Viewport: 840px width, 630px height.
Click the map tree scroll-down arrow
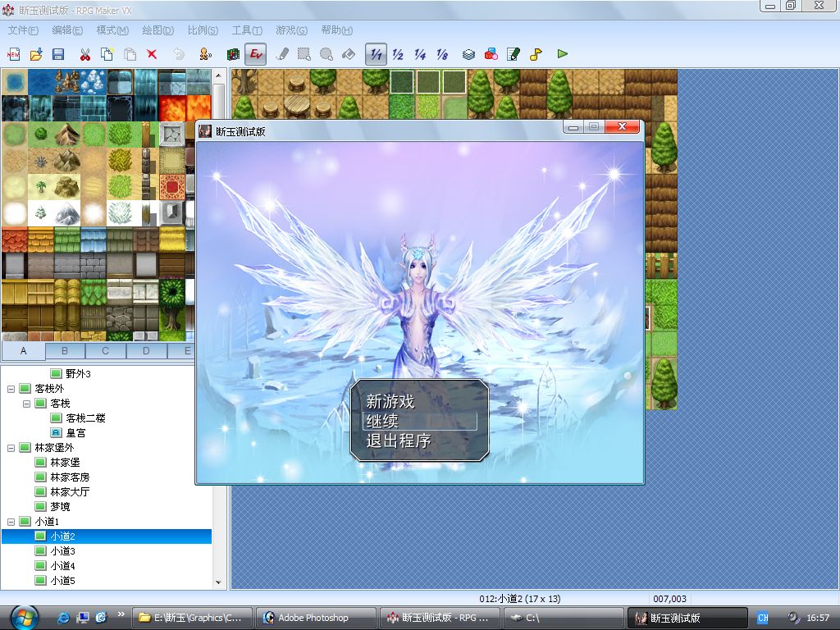click(218, 582)
